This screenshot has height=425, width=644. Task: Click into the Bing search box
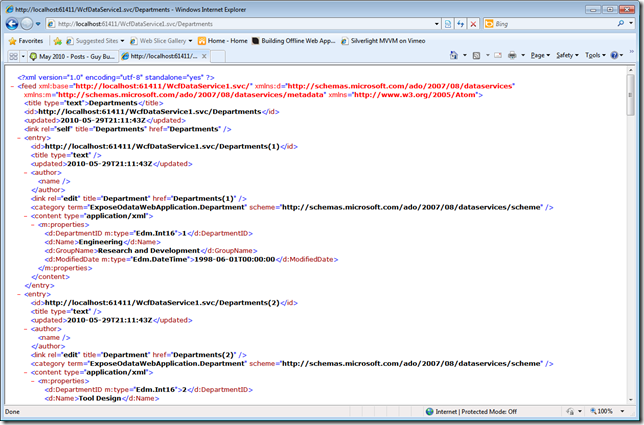click(x=554, y=24)
